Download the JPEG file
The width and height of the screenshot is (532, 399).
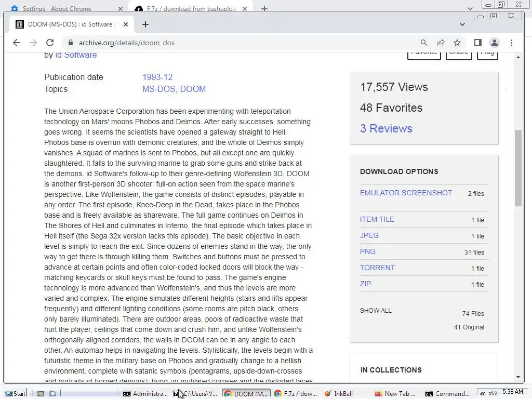[x=369, y=235]
